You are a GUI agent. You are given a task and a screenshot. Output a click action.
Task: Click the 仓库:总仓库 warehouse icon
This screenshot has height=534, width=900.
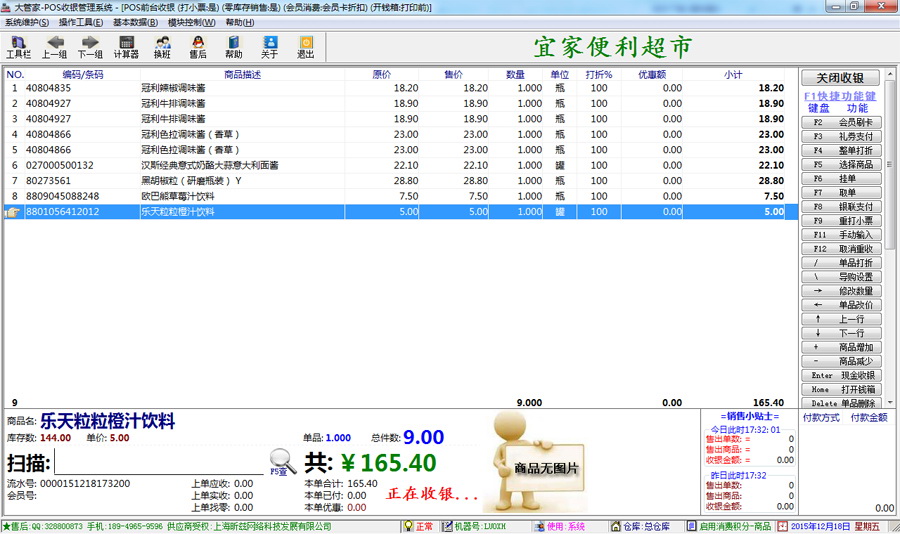616,526
